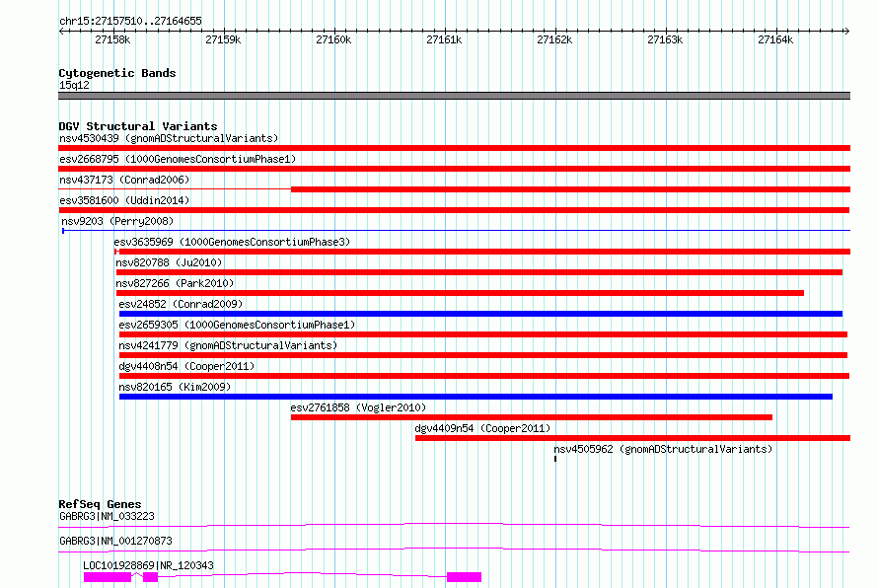Select the GABRG3|NM_001270873 gene label

tap(115, 541)
